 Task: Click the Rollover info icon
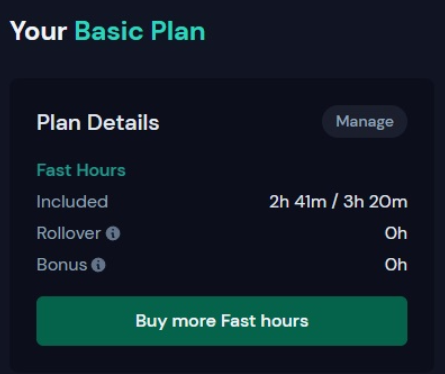tap(113, 233)
